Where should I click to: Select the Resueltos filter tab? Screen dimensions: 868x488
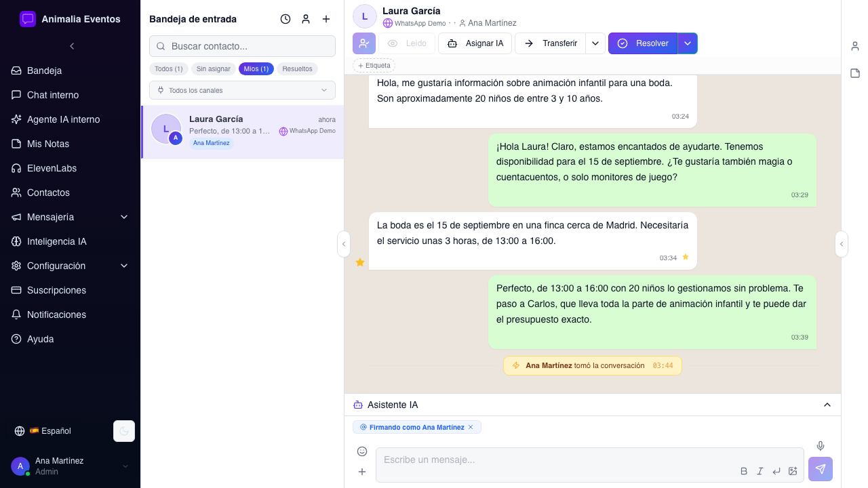coord(297,69)
